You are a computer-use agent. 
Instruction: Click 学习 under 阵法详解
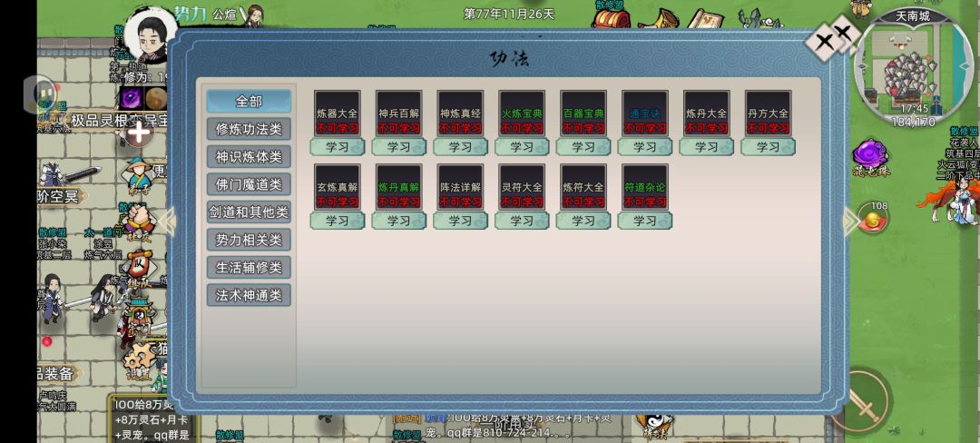coord(461,221)
